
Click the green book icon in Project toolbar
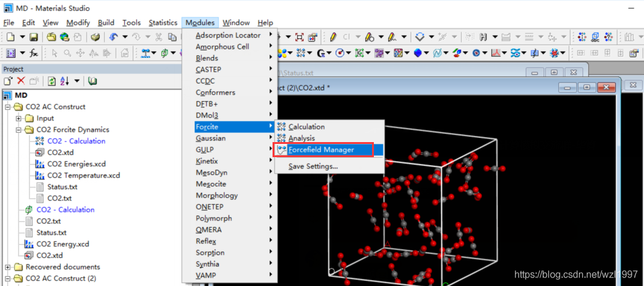pyautogui.click(x=92, y=81)
